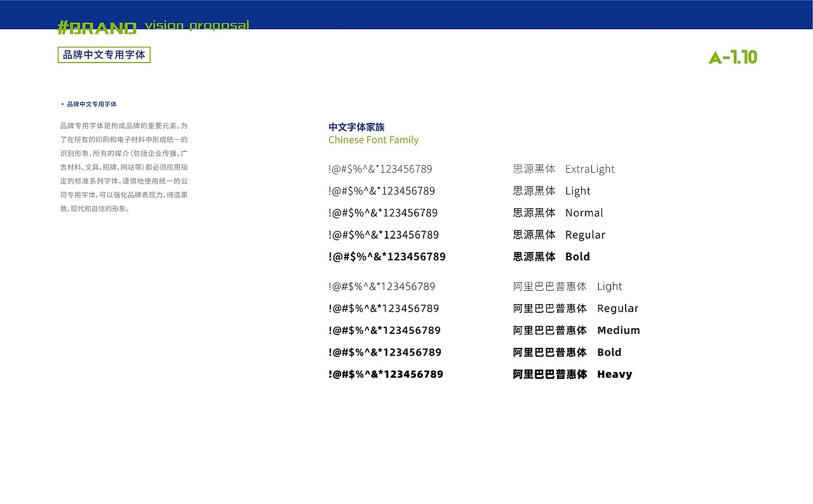Click 阿里巴巴普惠体 Medium label

(577, 330)
